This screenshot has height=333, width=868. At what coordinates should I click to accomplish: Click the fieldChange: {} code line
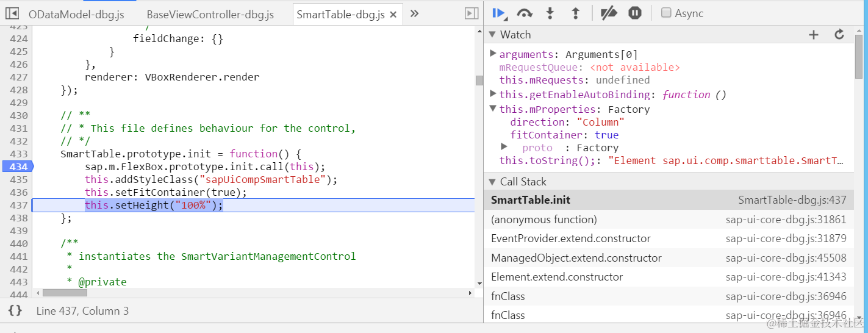coord(178,38)
